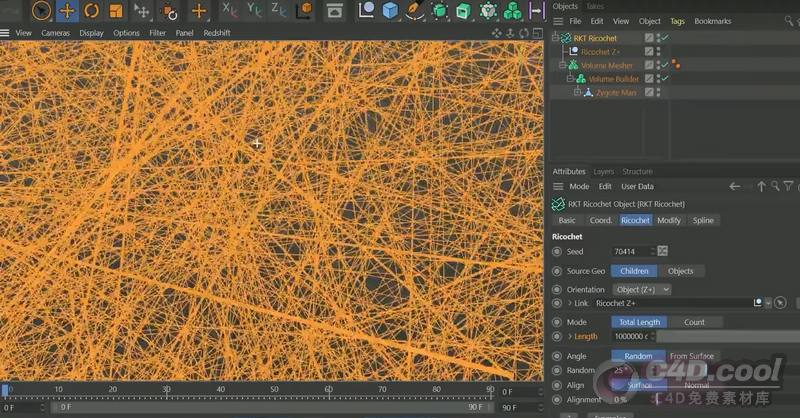Open the asset browser icon

[335, 10]
